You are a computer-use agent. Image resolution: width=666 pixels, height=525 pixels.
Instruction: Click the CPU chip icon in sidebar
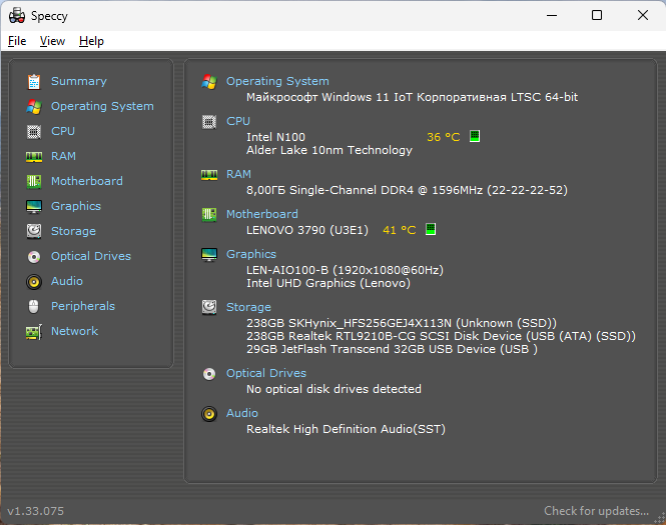coord(34,132)
